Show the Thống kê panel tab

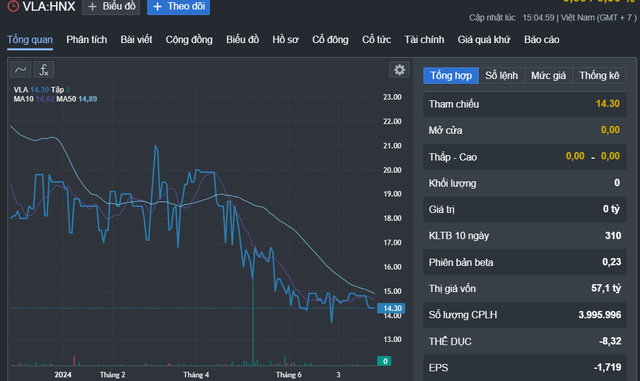coord(599,76)
